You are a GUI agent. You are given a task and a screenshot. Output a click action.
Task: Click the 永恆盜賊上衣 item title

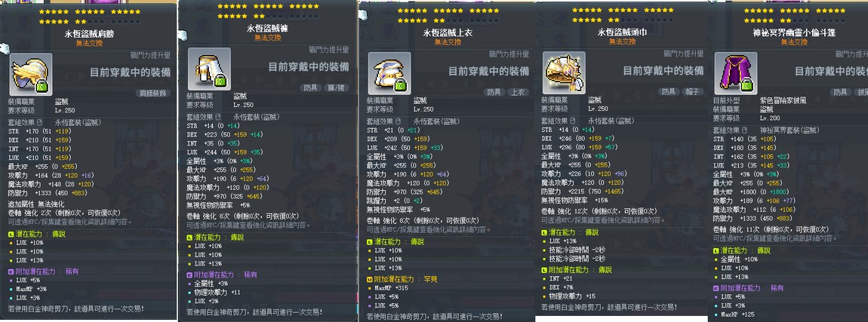[x=448, y=32]
